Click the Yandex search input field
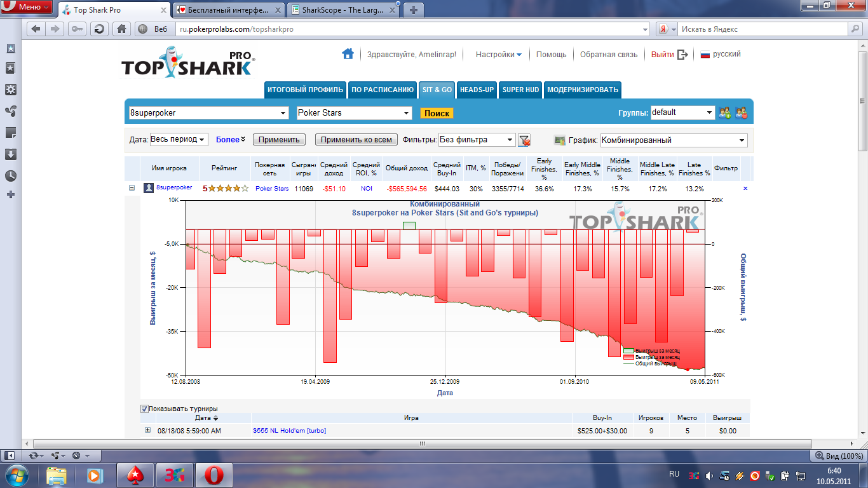868x488 pixels. (x=763, y=29)
